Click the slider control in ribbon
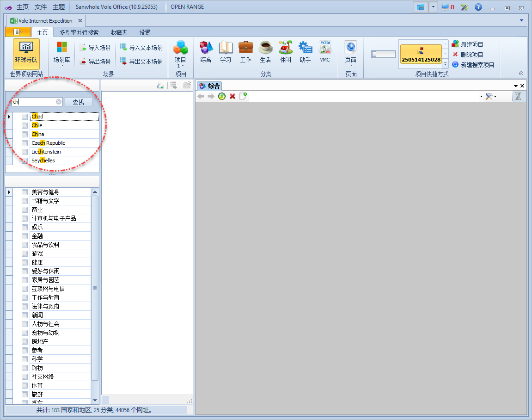The image size is (532, 420). point(383,54)
